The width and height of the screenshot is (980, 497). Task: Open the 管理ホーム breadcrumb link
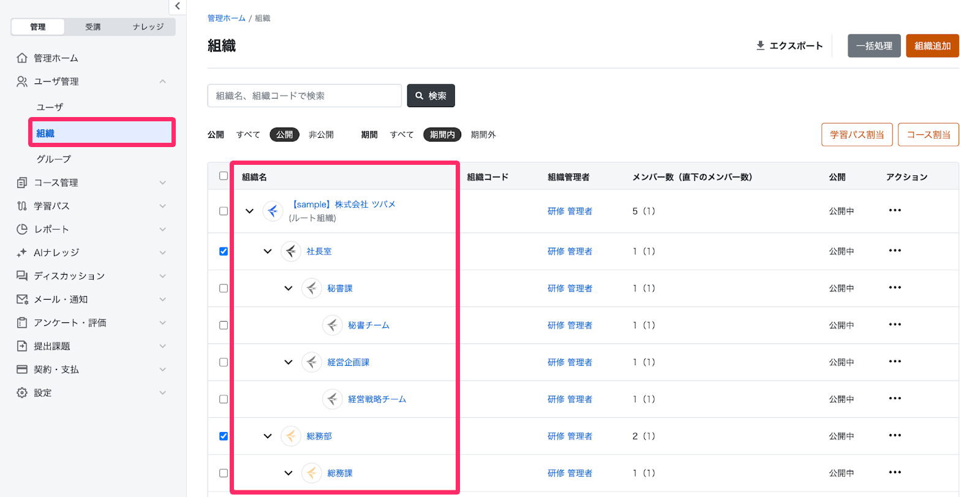click(227, 18)
